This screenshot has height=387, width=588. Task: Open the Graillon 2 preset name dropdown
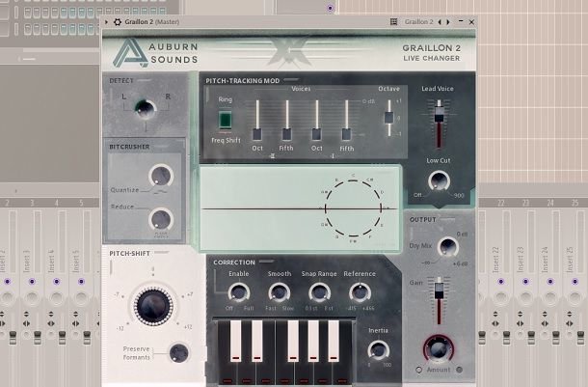click(x=418, y=22)
